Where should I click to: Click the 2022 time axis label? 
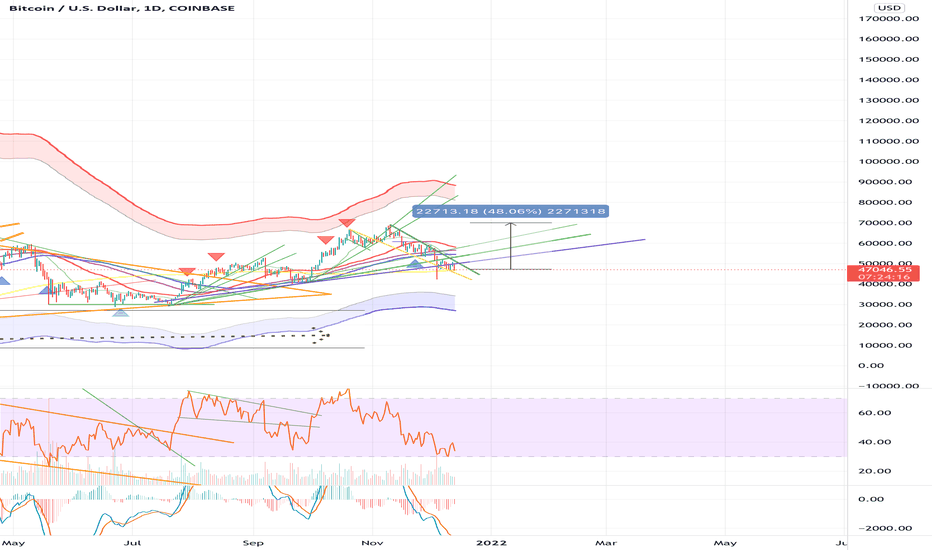(492, 543)
